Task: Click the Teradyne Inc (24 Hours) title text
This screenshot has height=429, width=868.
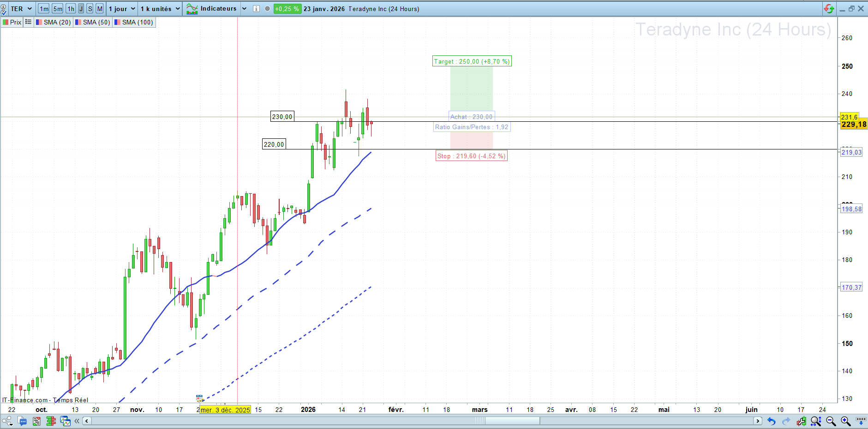Action: click(x=384, y=9)
